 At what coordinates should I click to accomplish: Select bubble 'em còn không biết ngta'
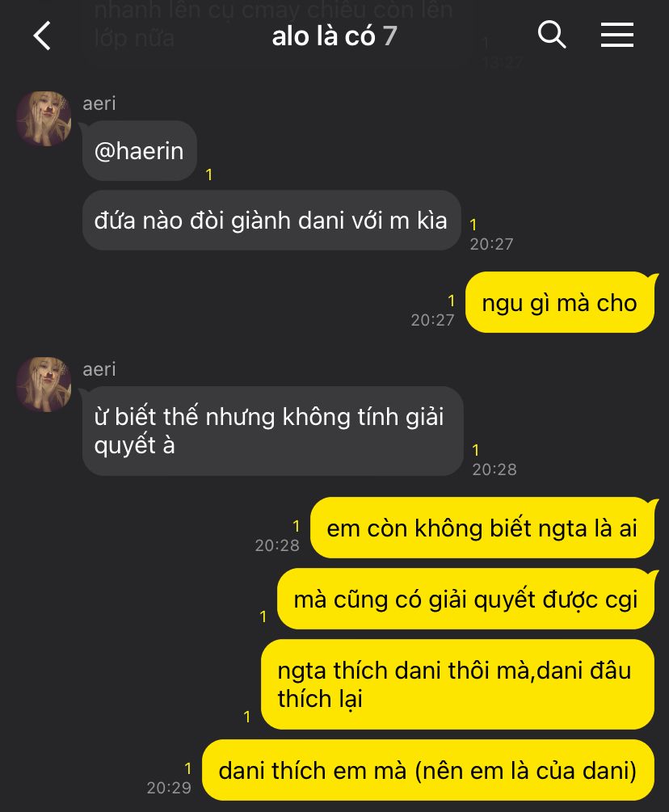point(482,528)
